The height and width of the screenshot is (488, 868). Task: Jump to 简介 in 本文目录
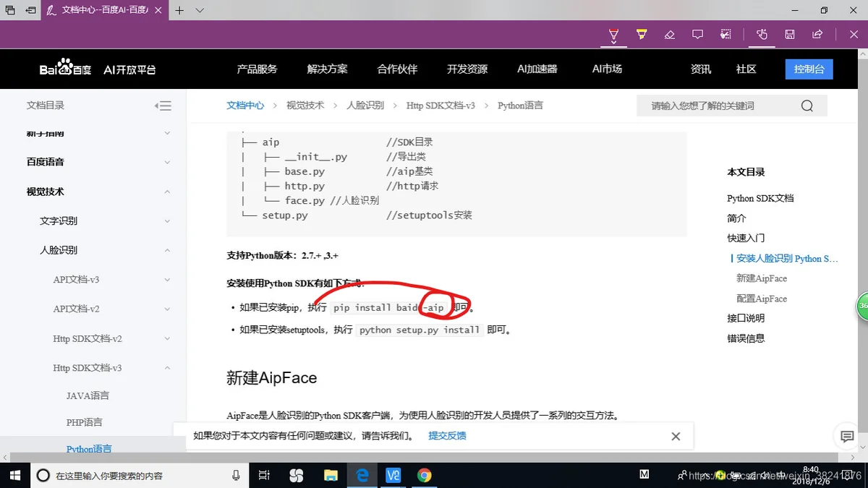(736, 218)
